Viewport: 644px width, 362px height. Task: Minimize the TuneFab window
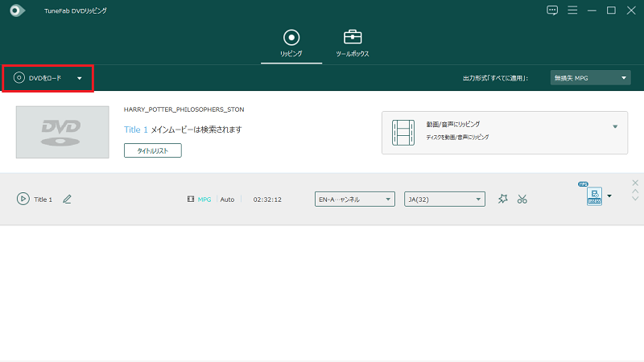coord(592,10)
